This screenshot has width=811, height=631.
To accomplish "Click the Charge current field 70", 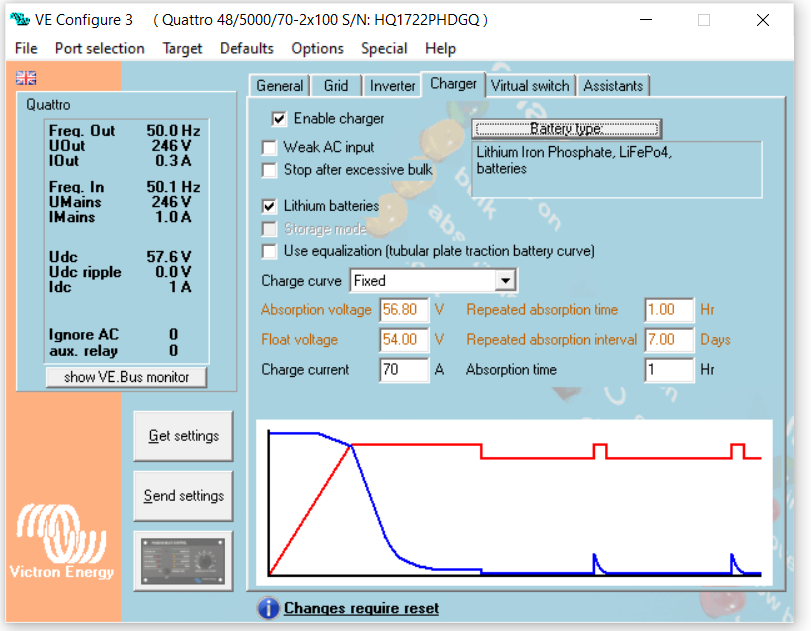I will [404, 370].
